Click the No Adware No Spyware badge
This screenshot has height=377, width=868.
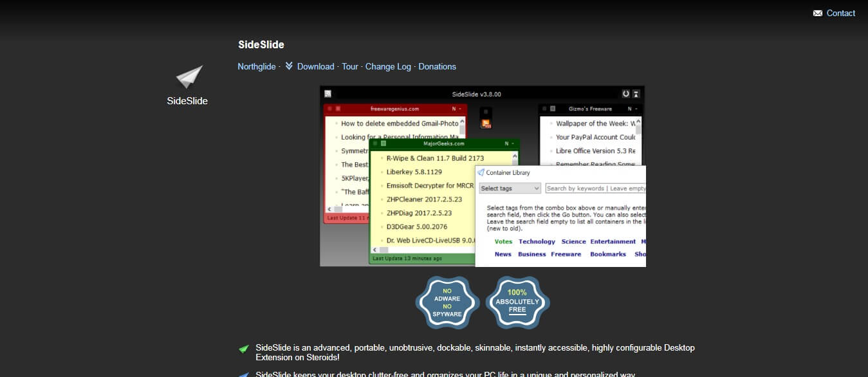tap(448, 302)
